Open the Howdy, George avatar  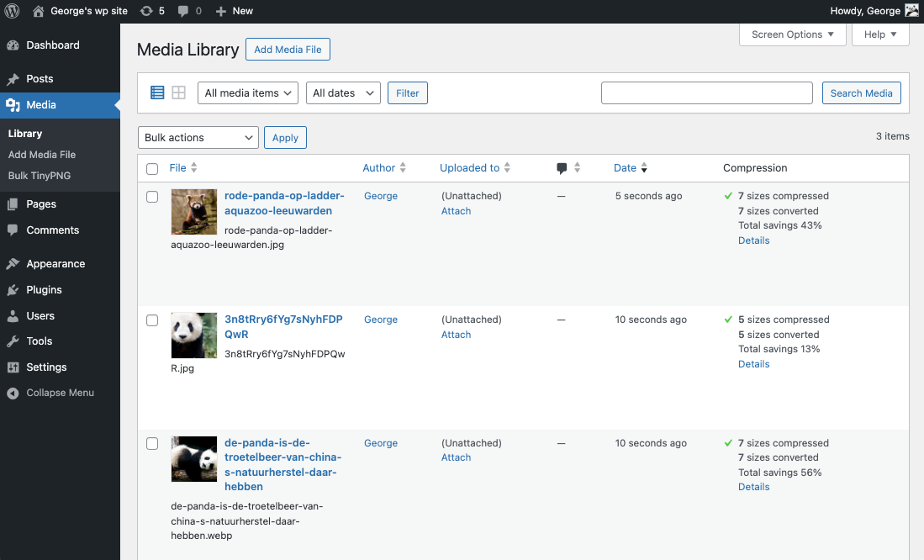click(911, 11)
